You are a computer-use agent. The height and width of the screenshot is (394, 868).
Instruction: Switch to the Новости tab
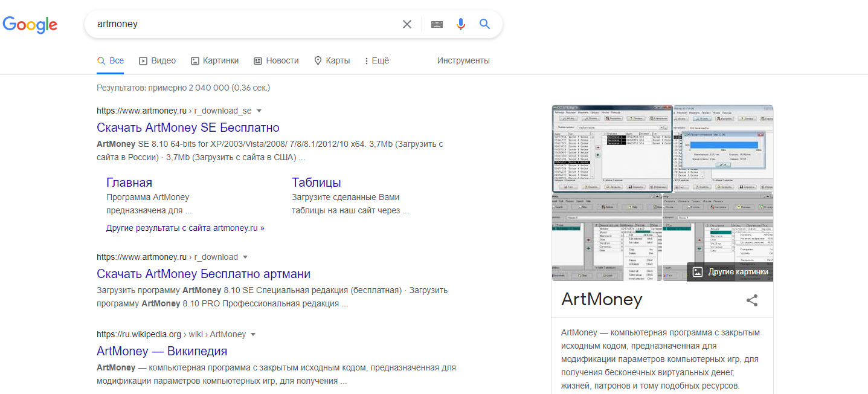[x=276, y=60]
